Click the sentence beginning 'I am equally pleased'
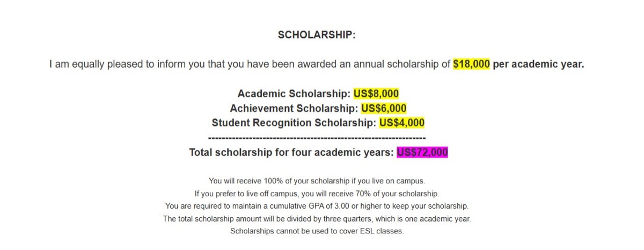644x250 pixels. point(317,65)
